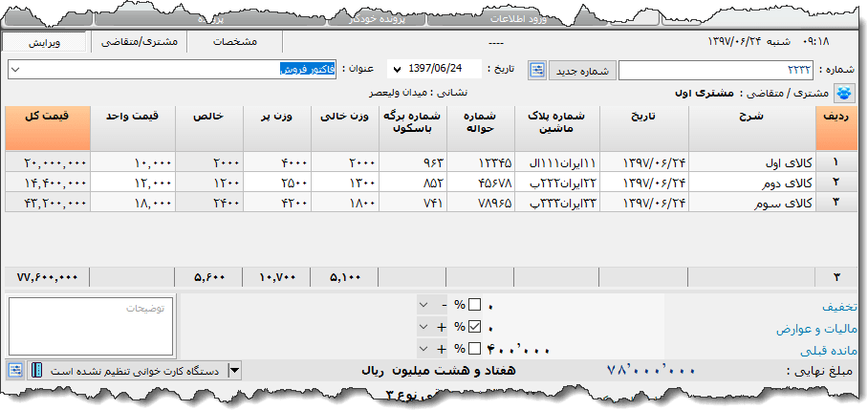
Task: Expand the تخفیف row chevron dropdown
Action: (x=423, y=304)
